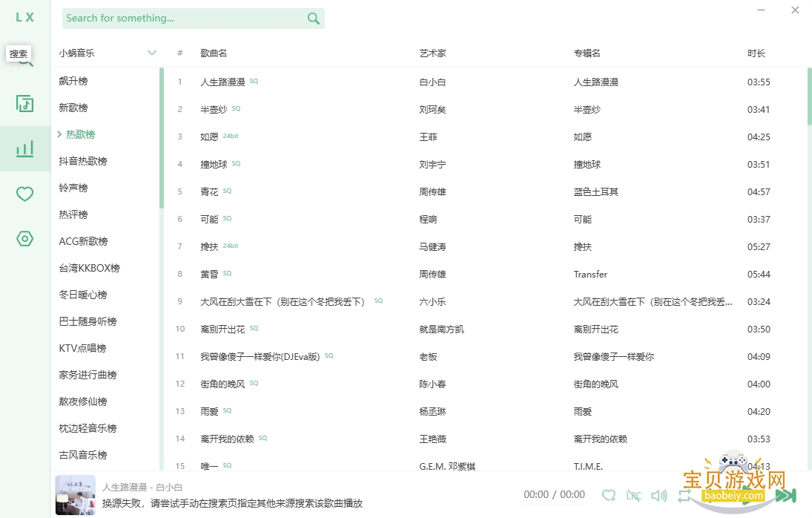Select song 我曾像傻子一样爱你(DJEva版)
The image size is (812, 518).
(260, 356)
